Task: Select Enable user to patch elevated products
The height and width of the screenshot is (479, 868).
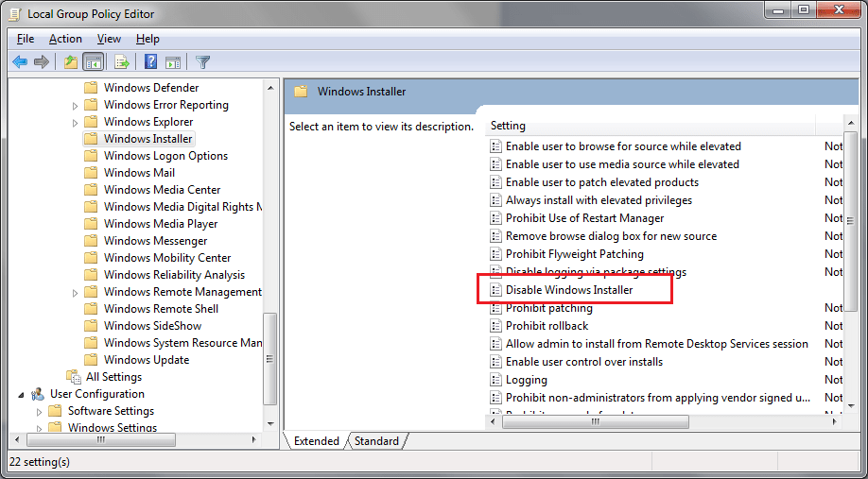Action: [601, 182]
